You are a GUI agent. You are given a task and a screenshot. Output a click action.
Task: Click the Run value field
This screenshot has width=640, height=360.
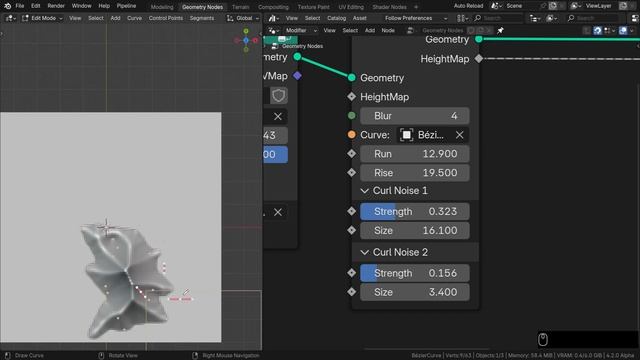[x=415, y=154]
